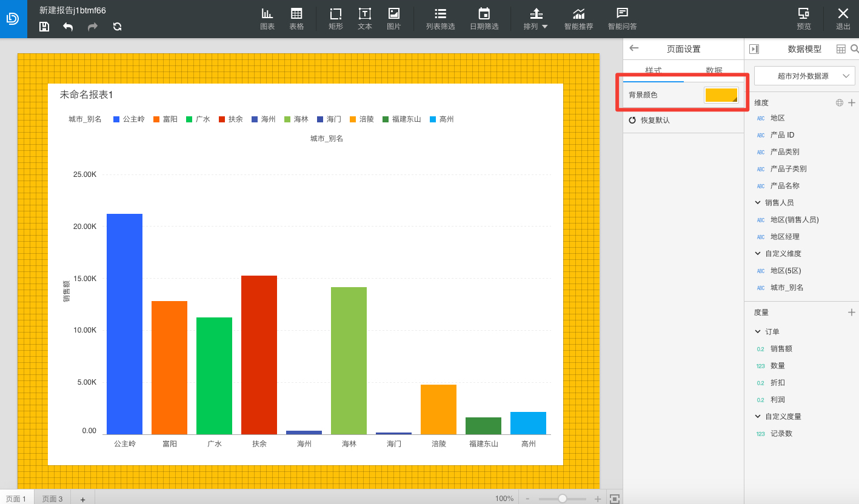
Task: Open the 背景颜色 color swatch
Action: coord(721,95)
